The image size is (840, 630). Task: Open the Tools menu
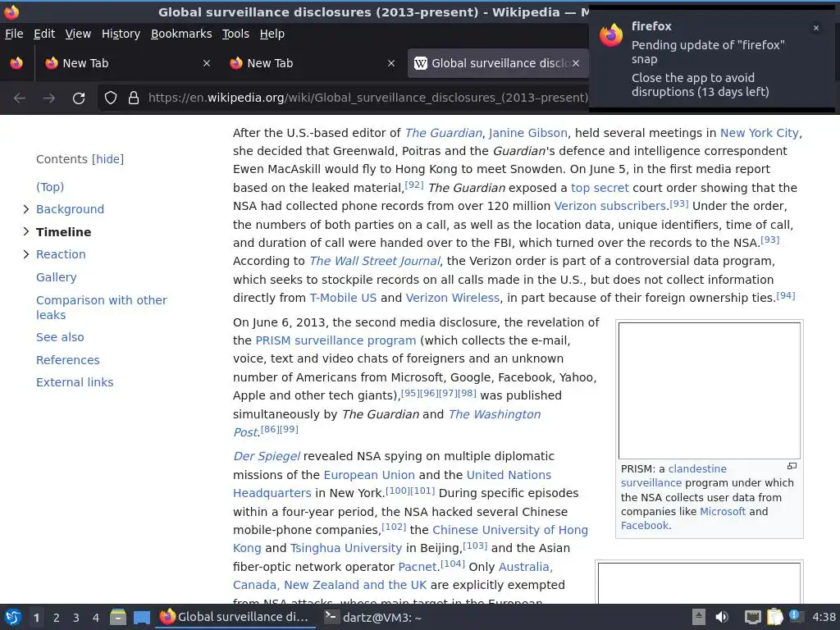coord(235,34)
